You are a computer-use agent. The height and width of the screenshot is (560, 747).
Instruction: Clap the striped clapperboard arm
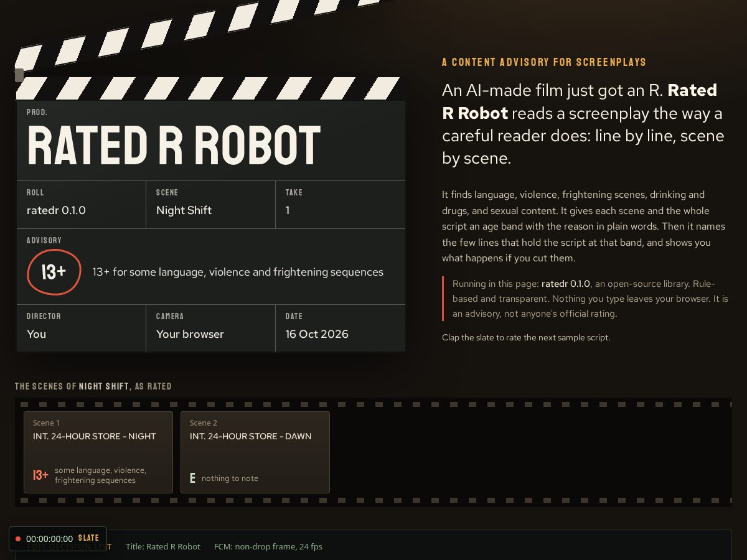(x=205, y=31)
